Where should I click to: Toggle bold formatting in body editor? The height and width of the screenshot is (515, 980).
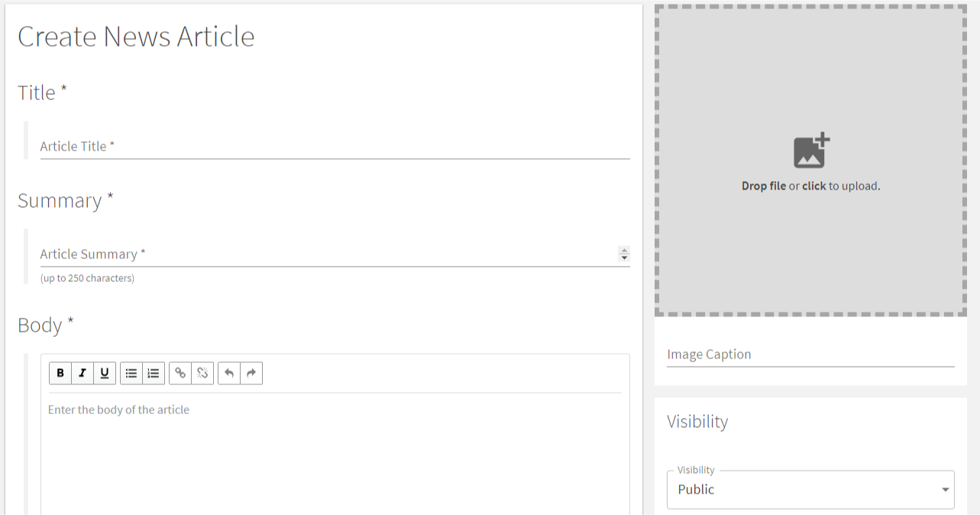[x=60, y=373]
